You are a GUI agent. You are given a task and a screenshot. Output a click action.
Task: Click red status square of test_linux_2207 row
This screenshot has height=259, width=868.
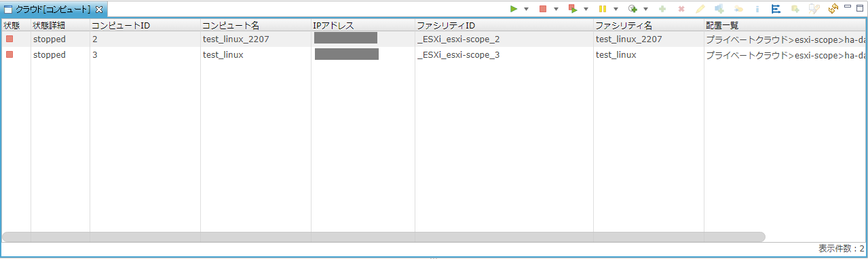click(x=10, y=39)
